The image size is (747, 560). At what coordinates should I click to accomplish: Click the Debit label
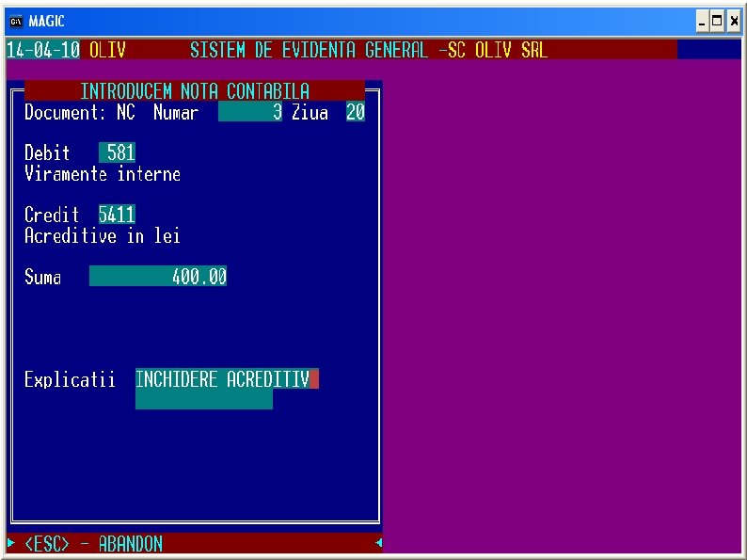pyautogui.click(x=47, y=153)
